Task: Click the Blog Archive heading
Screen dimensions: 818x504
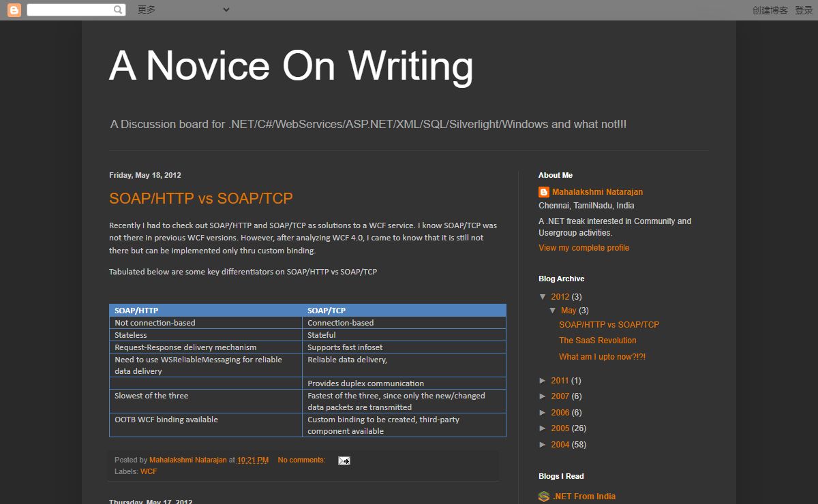Action: tap(561, 279)
